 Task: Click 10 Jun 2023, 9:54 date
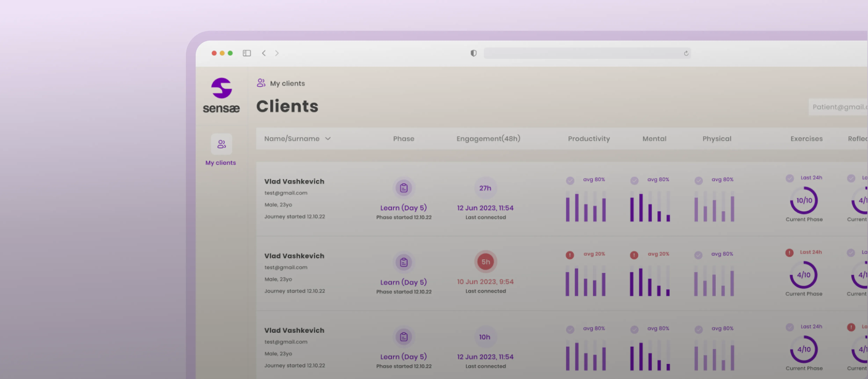(485, 282)
